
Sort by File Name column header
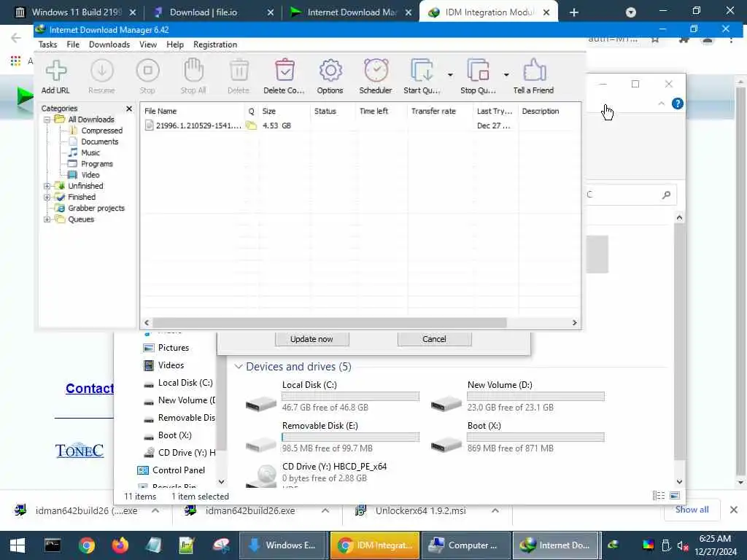coord(160,111)
